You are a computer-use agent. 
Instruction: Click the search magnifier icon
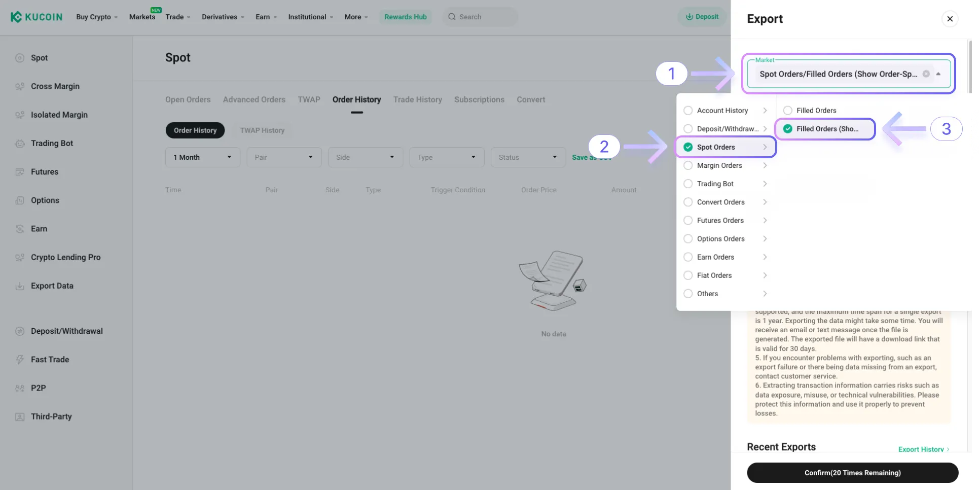click(451, 17)
